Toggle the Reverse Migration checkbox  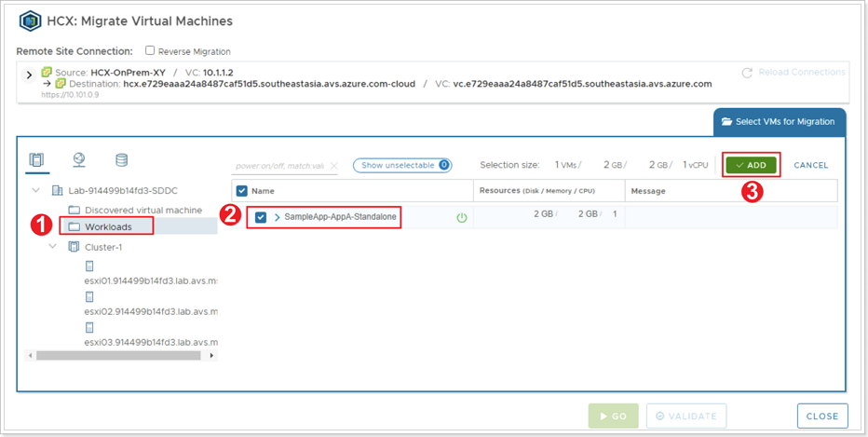149,50
